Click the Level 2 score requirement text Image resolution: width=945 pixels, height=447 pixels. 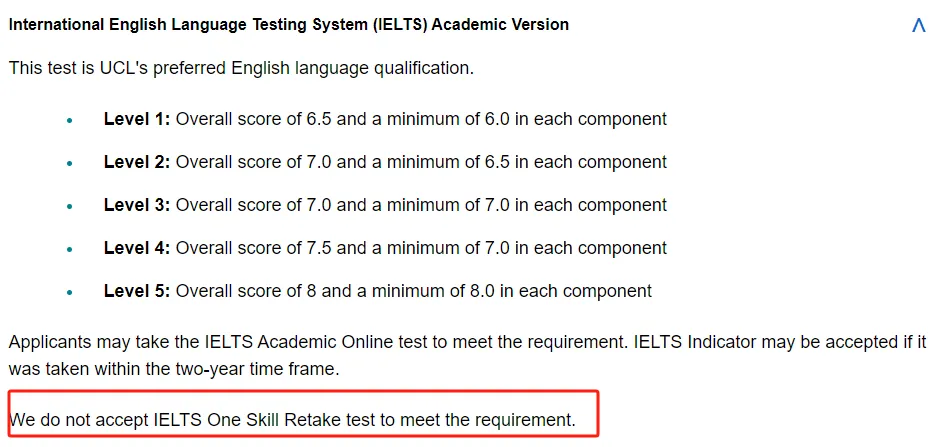421,162
